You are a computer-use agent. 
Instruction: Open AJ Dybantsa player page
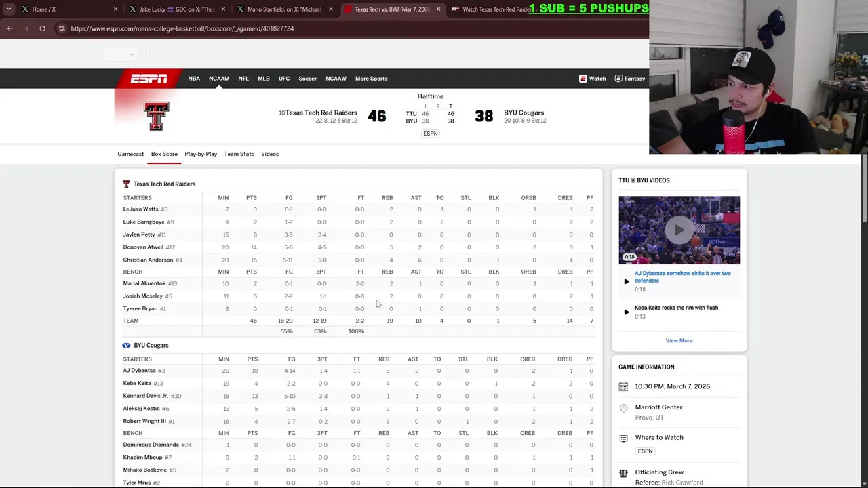pos(140,371)
